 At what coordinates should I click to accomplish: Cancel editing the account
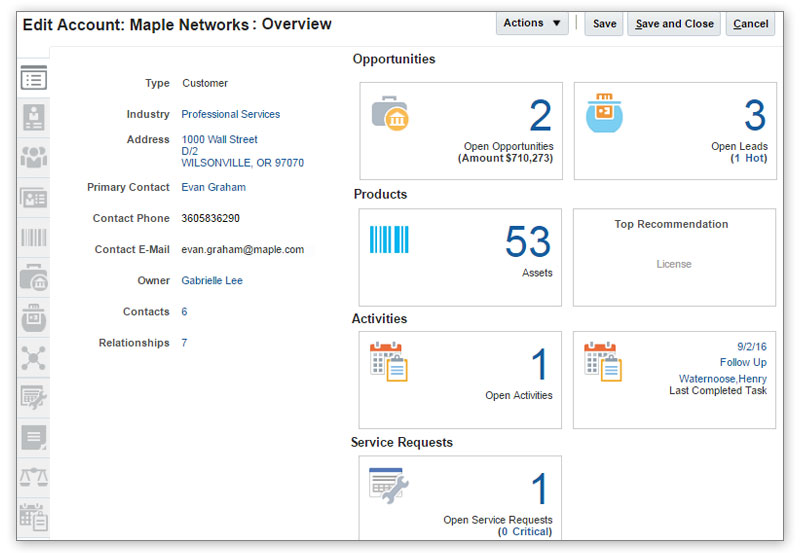click(x=750, y=24)
